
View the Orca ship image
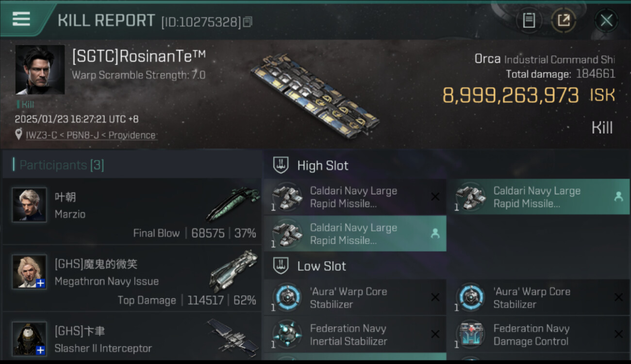(315, 95)
